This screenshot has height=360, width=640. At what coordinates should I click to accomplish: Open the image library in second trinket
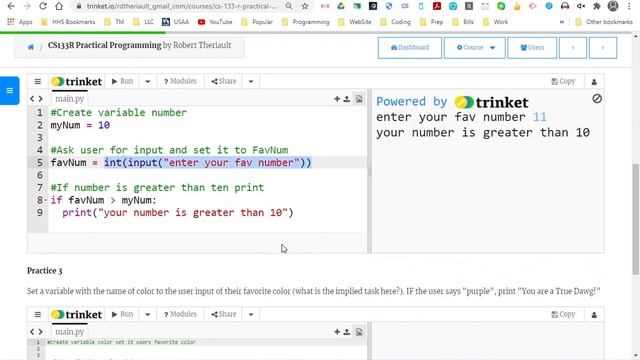[359, 332]
